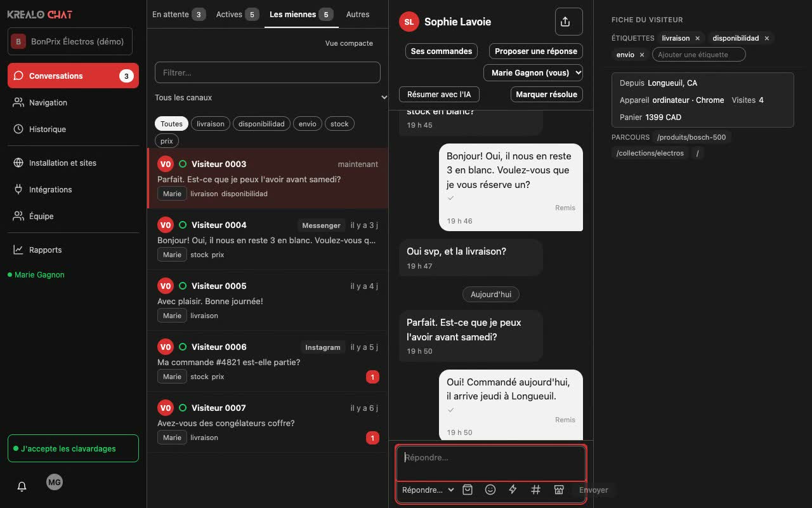The height and width of the screenshot is (508, 812).
Task: Click the Messenger channel badge on Visiteur 0004
Action: 321,225
